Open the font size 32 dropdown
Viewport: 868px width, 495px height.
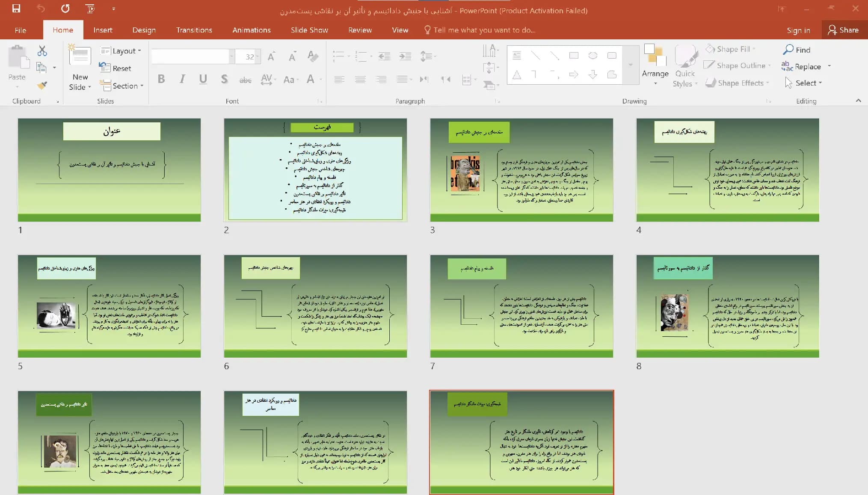(x=257, y=56)
